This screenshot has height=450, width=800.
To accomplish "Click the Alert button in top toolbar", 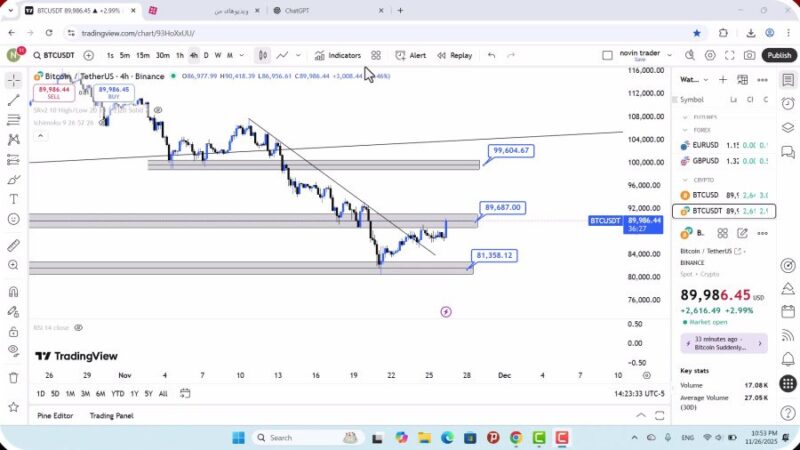I will point(410,56).
